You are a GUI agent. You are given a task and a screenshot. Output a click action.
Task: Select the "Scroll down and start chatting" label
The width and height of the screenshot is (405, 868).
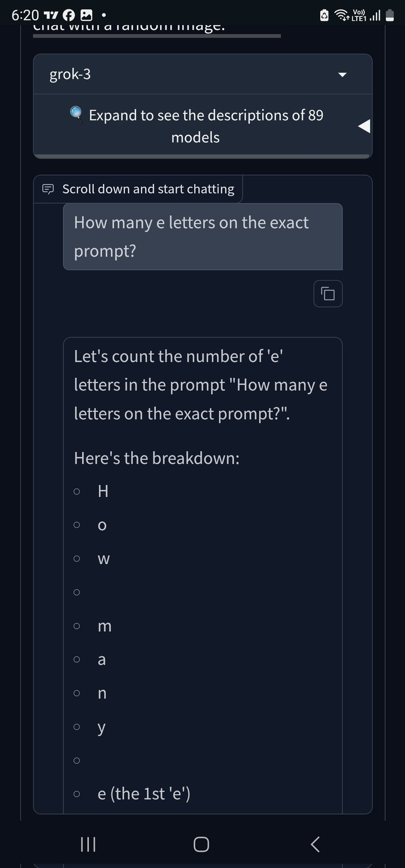click(x=148, y=189)
